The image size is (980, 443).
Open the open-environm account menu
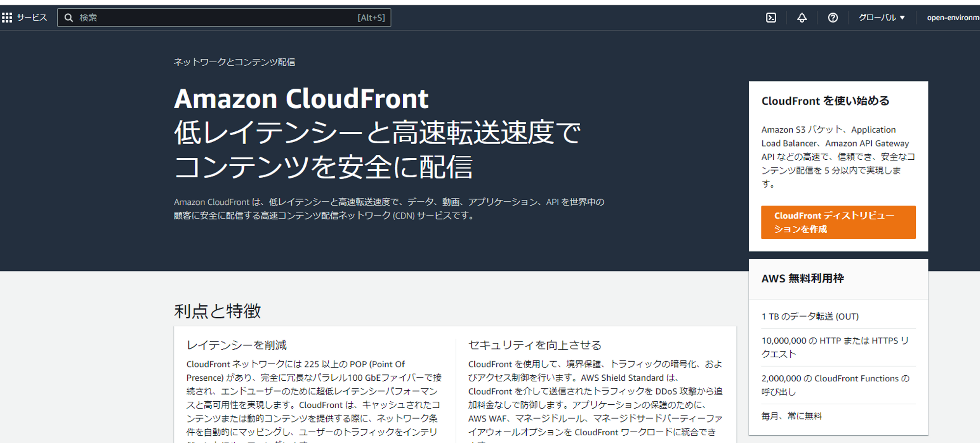[x=953, y=18]
